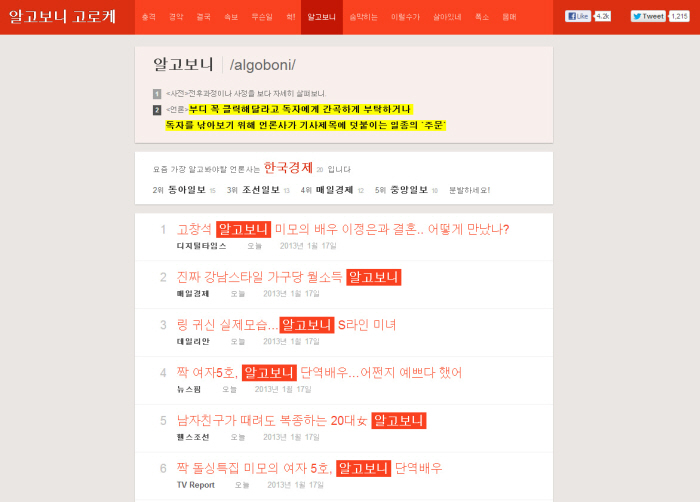Switch to the 속보 tab

(x=231, y=17)
